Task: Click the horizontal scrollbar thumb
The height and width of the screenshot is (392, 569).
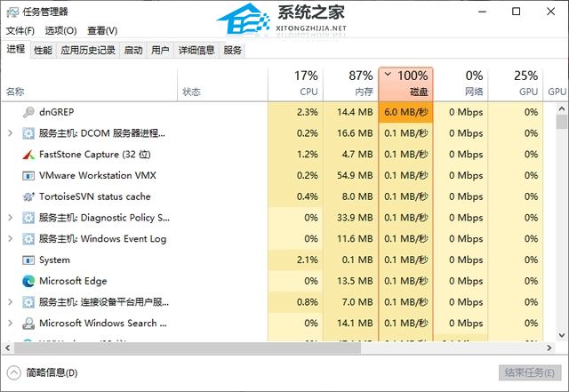Action: tap(188, 348)
